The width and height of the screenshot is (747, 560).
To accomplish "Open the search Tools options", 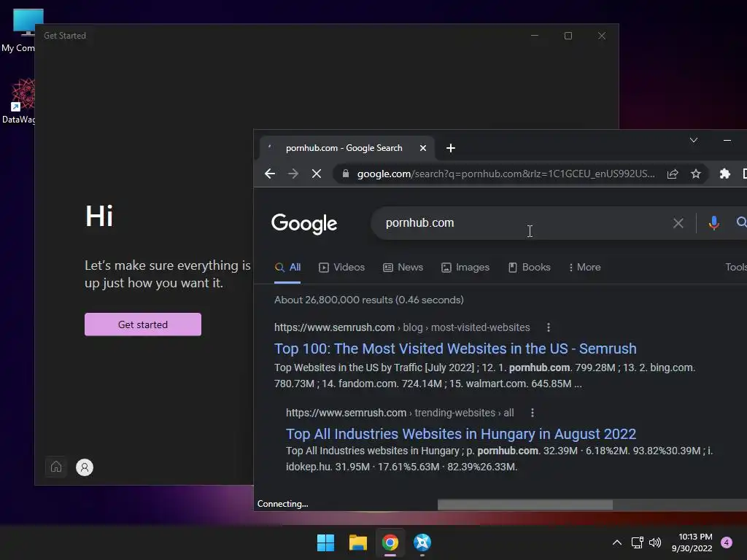I will [x=735, y=268].
